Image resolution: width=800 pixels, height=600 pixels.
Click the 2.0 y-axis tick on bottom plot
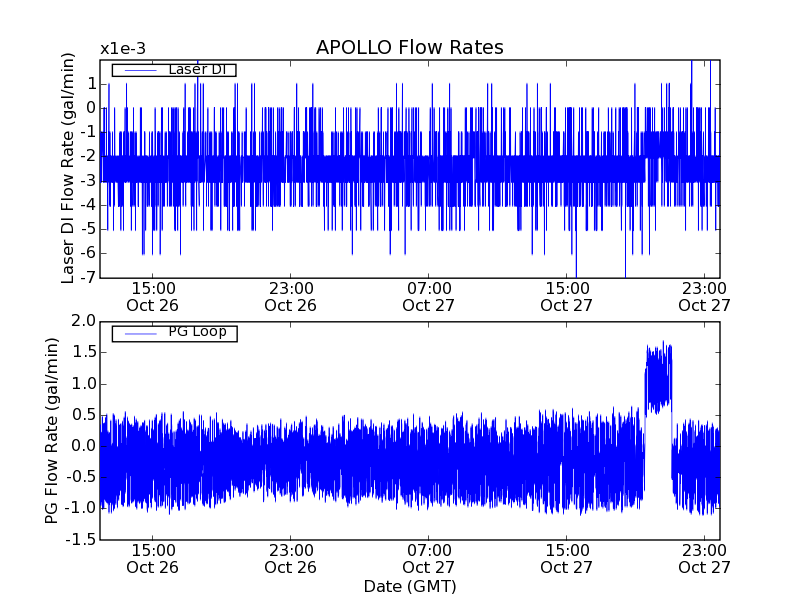[x=84, y=321]
